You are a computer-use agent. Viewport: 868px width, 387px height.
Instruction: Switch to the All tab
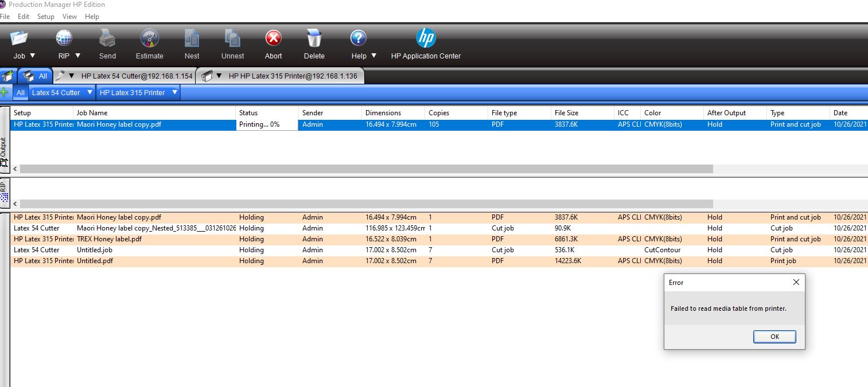click(36, 76)
